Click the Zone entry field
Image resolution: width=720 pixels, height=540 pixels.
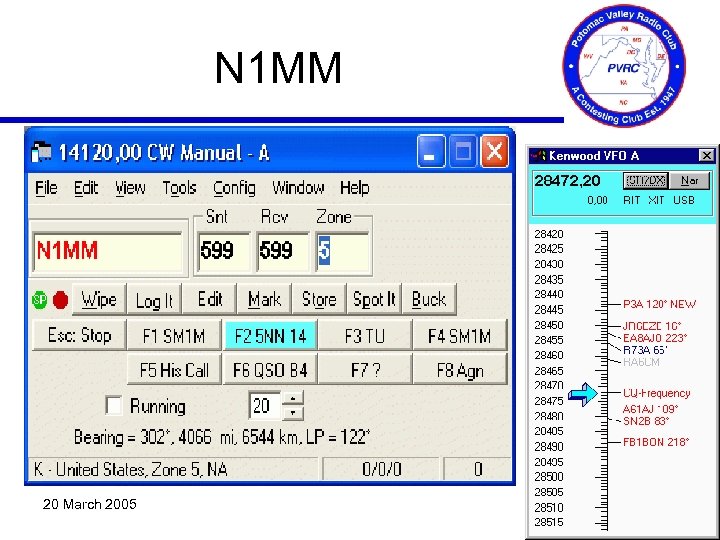point(343,252)
